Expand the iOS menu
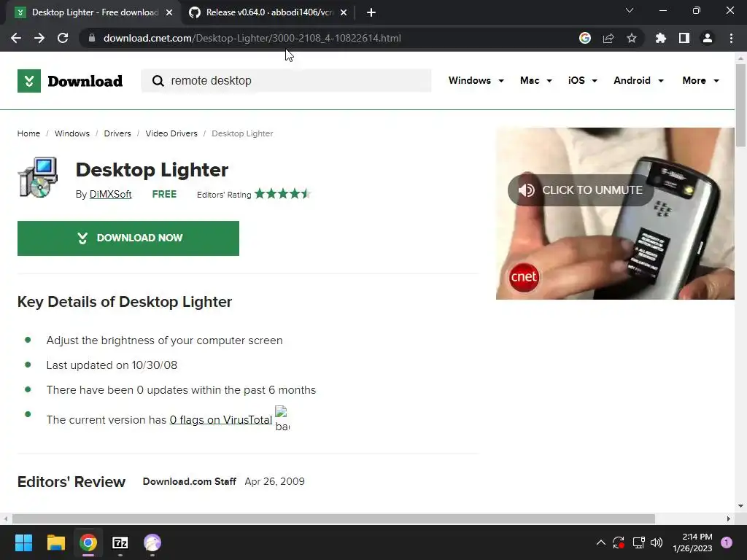The width and height of the screenshot is (747, 560). (582, 80)
